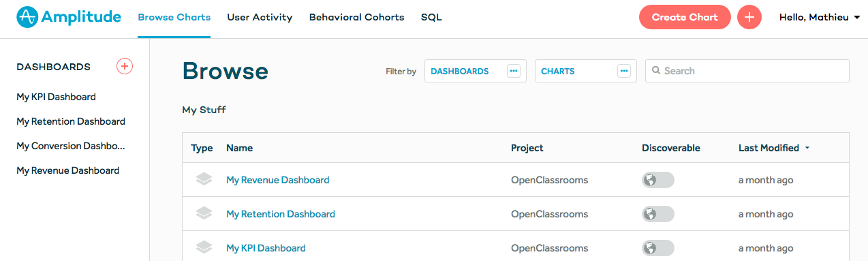Toggle Discoverable for My Revenue Dashboard

click(x=658, y=180)
